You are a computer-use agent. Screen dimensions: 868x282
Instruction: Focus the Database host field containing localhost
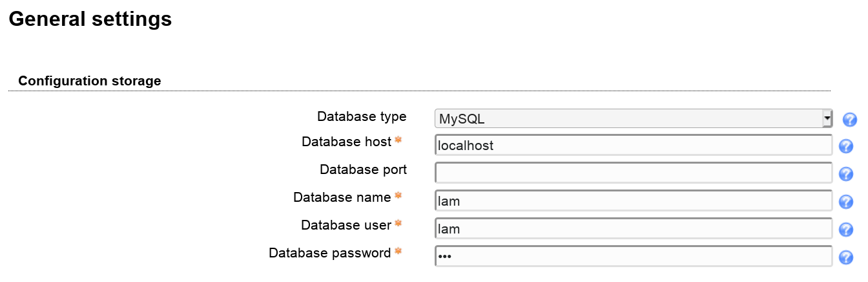tap(634, 145)
